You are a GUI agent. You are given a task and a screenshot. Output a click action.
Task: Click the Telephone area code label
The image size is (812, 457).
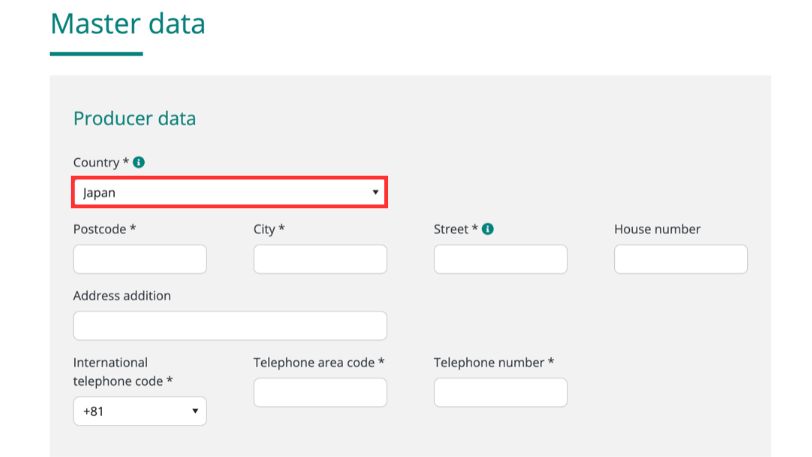pos(319,362)
